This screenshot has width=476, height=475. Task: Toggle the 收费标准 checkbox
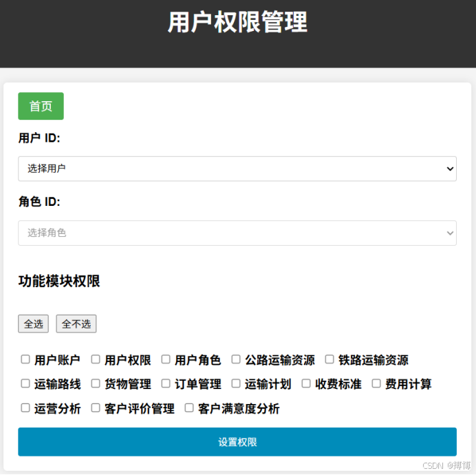click(x=306, y=383)
